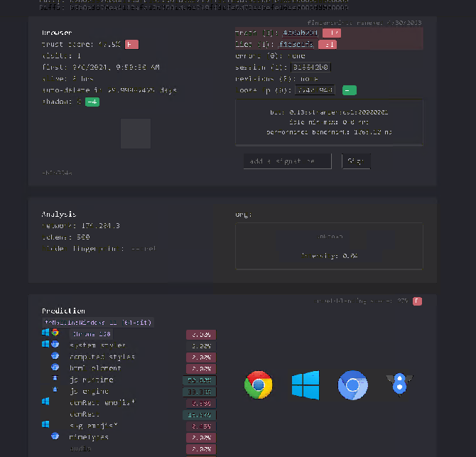Screen dimensions: 476x457
Task: Click the green shadow count badge
Action: click(92, 102)
